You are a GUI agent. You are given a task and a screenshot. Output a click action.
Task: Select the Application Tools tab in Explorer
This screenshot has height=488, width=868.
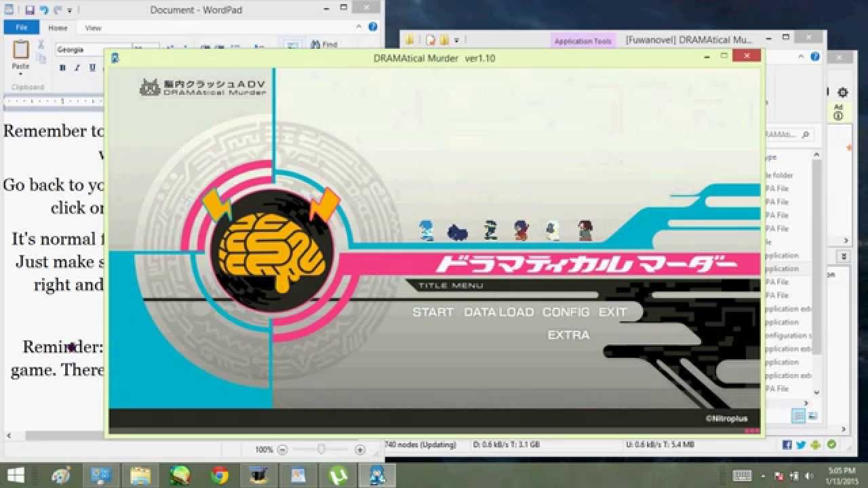pyautogui.click(x=583, y=41)
